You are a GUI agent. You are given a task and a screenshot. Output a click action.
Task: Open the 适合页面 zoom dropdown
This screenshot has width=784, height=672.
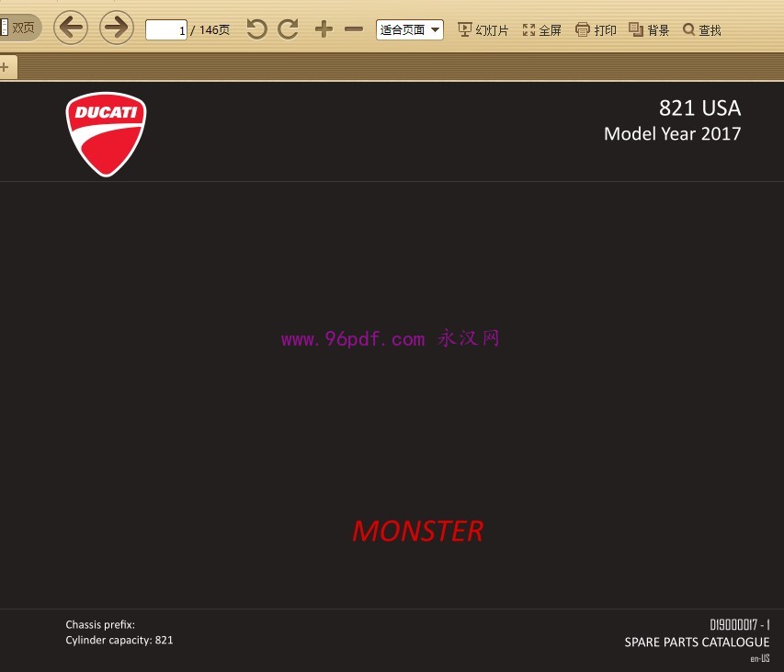410,30
